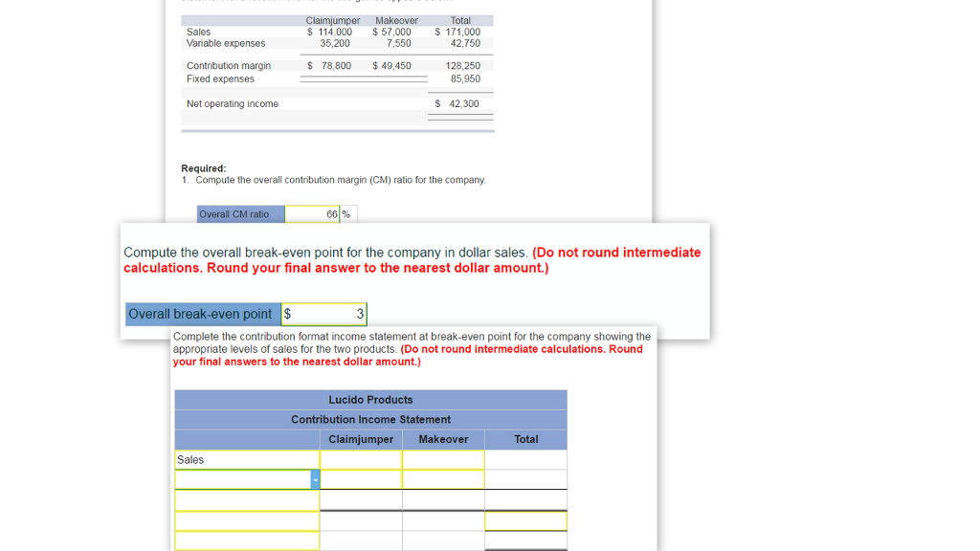Screen dimensions: 980x551
Task: Click the 'Net operating income' row label
Action: (x=233, y=103)
